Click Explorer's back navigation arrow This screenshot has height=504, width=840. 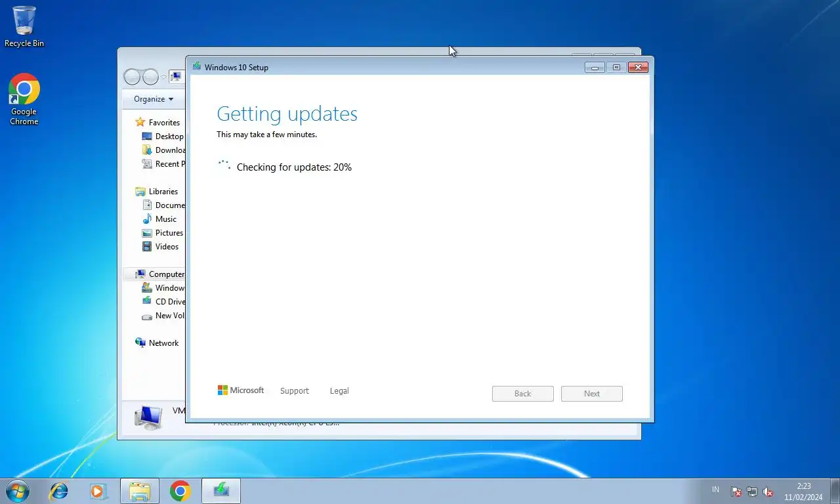pos(132,77)
